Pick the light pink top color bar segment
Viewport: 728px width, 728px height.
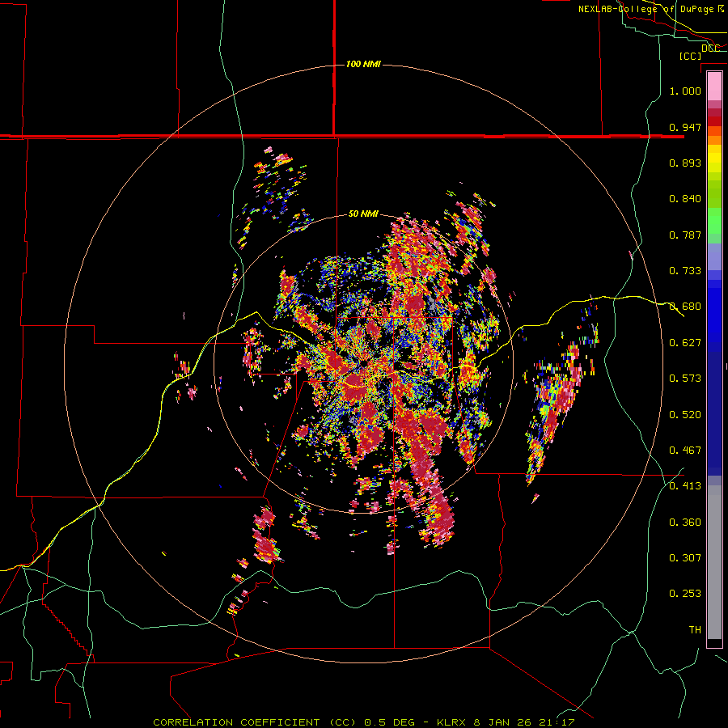point(714,86)
